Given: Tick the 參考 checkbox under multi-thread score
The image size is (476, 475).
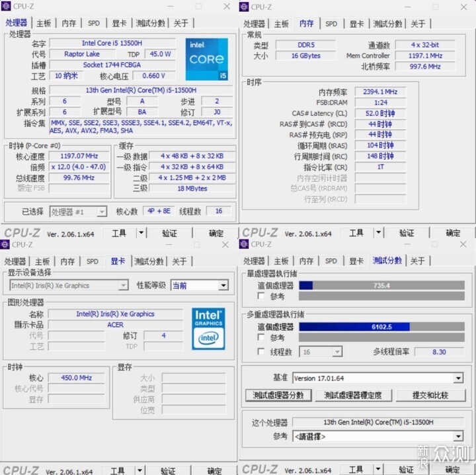Looking at the screenshot, I should pyautogui.click(x=260, y=337).
